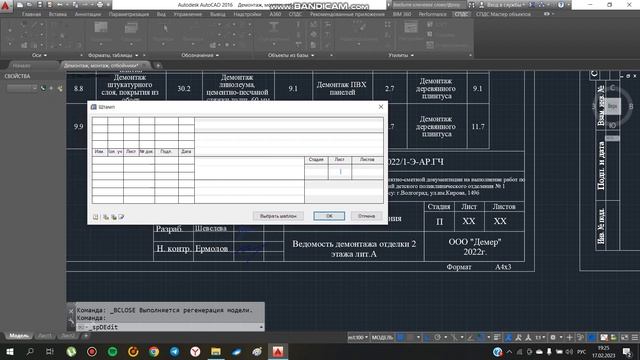
Task: Expand the Объекты из базы panel
Action: [291, 55]
